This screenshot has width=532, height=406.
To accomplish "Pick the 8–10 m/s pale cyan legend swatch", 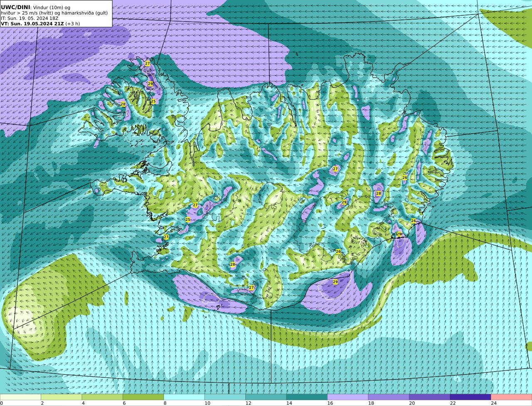I will 184,397.
